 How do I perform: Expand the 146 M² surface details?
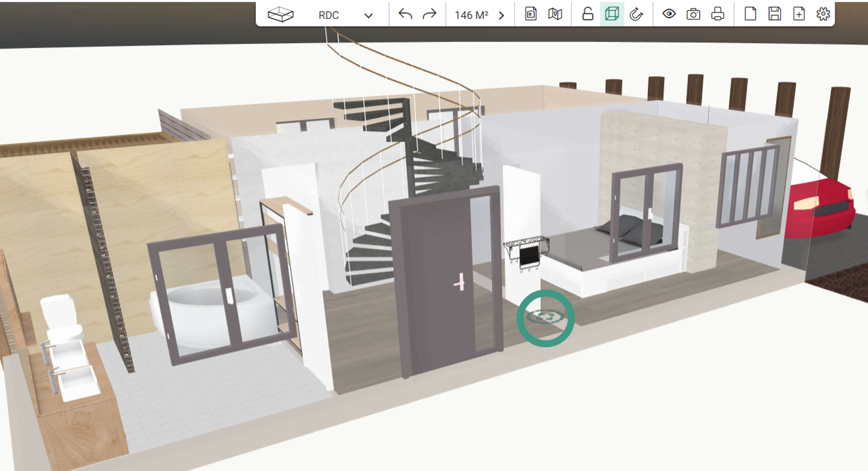(x=501, y=15)
